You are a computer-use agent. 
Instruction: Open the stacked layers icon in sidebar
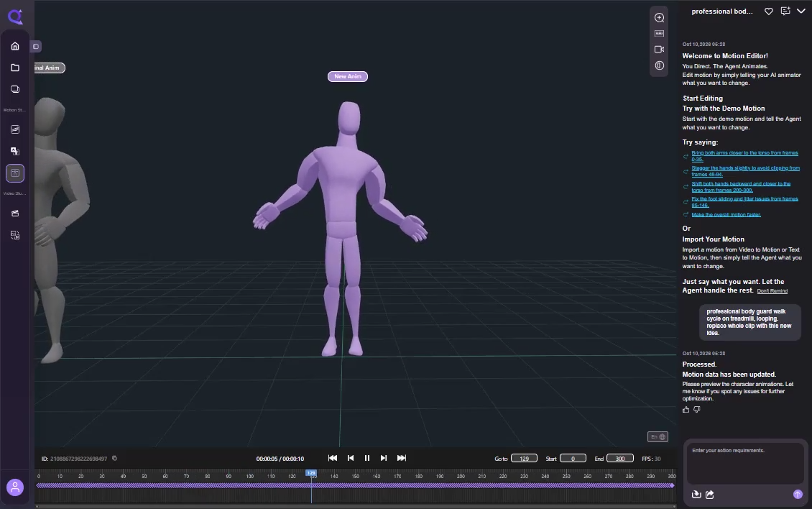point(15,89)
